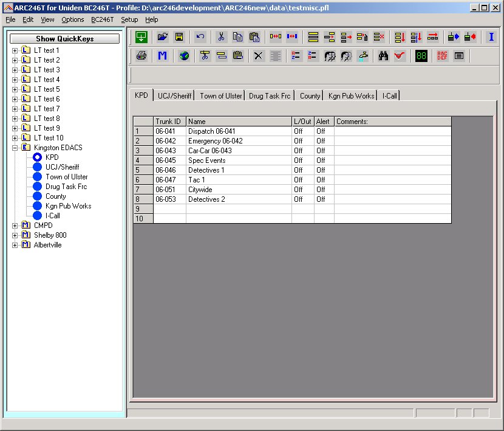Click the Comments column header
The image size is (504, 431).
[393, 122]
